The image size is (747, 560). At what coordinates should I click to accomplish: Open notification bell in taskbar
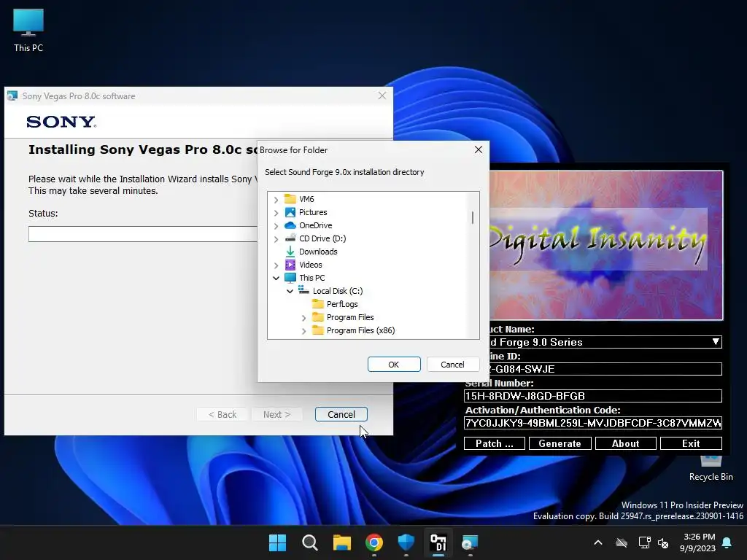(727, 542)
